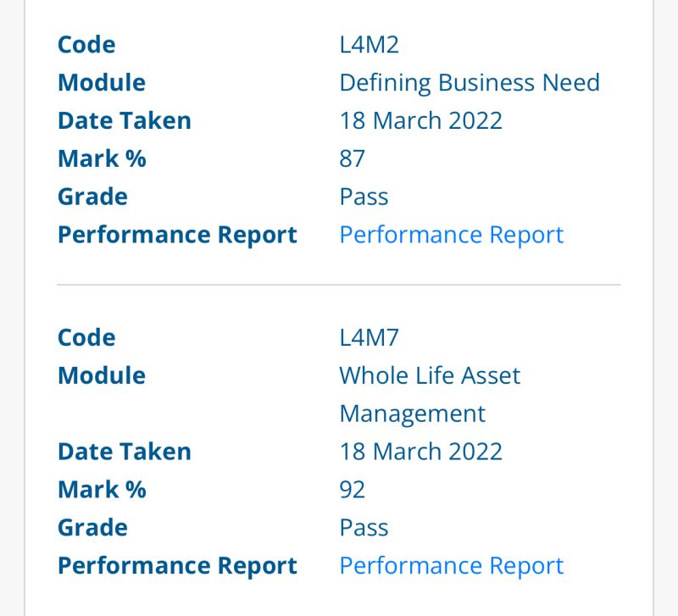
Task: Click the code value L4M7
Action: pyautogui.click(x=366, y=336)
